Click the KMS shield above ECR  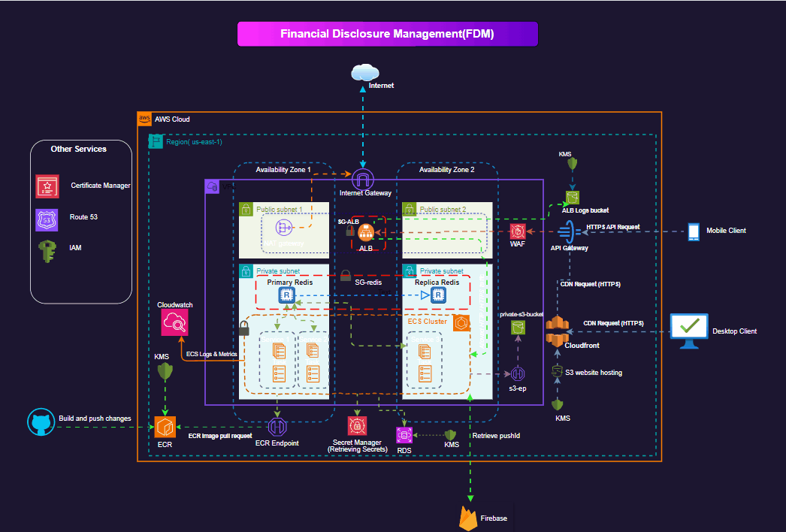click(x=165, y=371)
